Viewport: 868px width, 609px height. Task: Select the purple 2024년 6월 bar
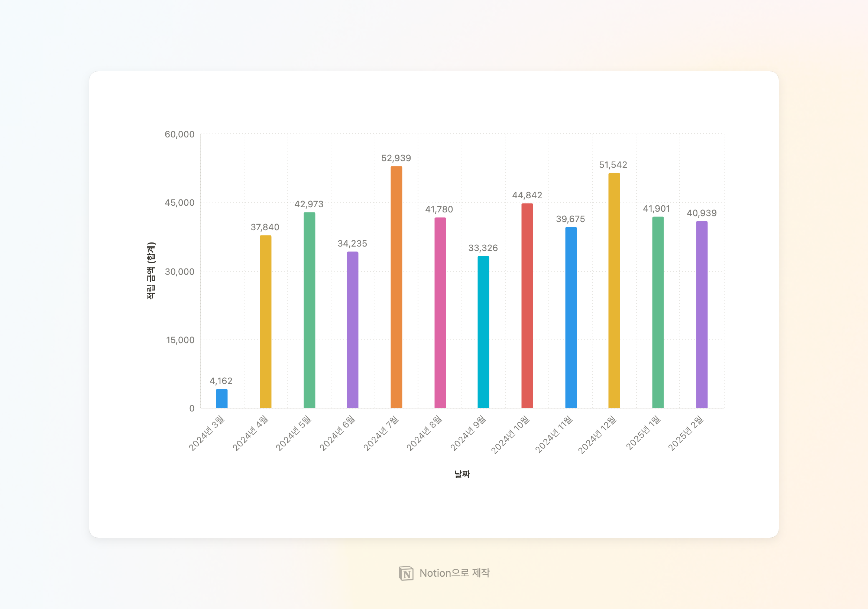[352, 329]
